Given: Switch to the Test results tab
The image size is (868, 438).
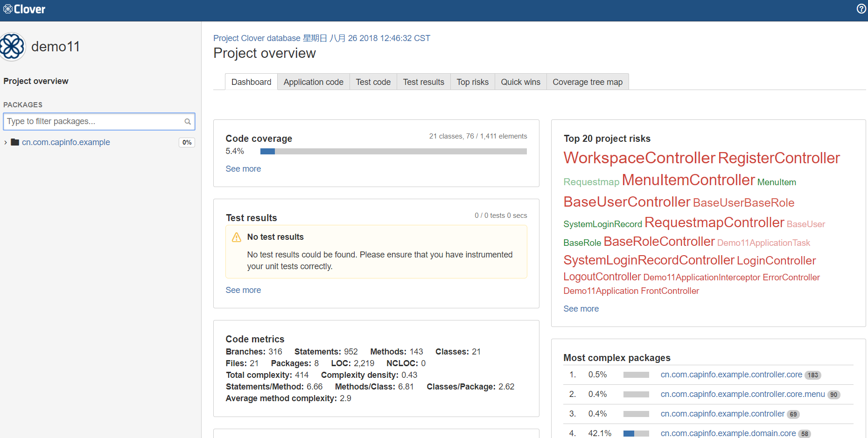Looking at the screenshot, I should tap(424, 82).
